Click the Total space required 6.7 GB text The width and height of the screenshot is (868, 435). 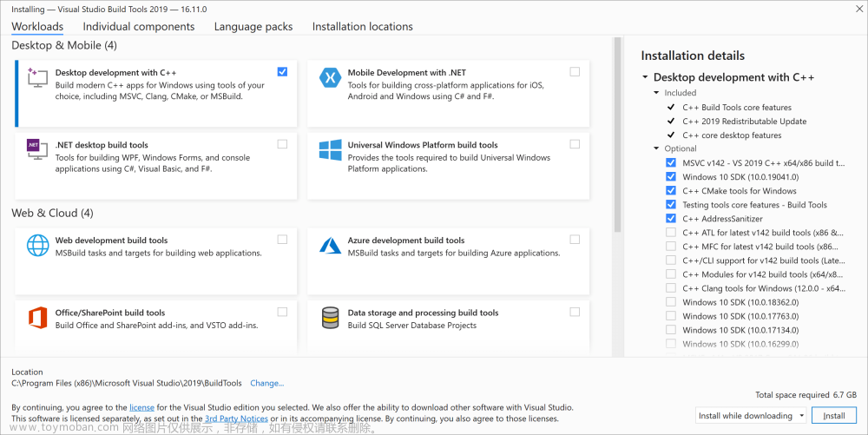point(806,394)
